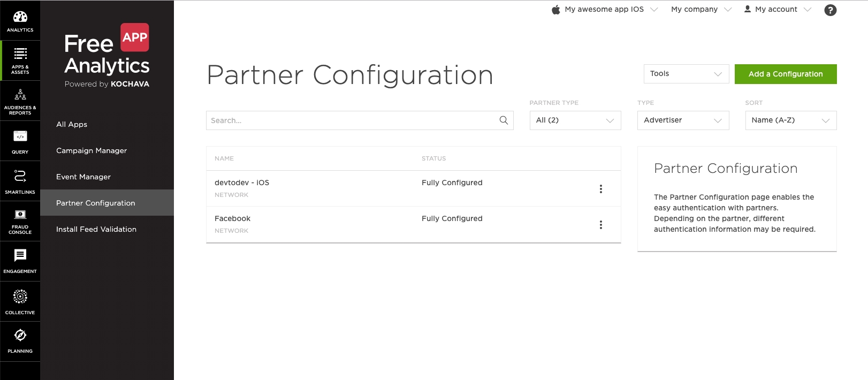Open the options menu for Facebook row
Screen dimensions: 868x380
tap(601, 225)
